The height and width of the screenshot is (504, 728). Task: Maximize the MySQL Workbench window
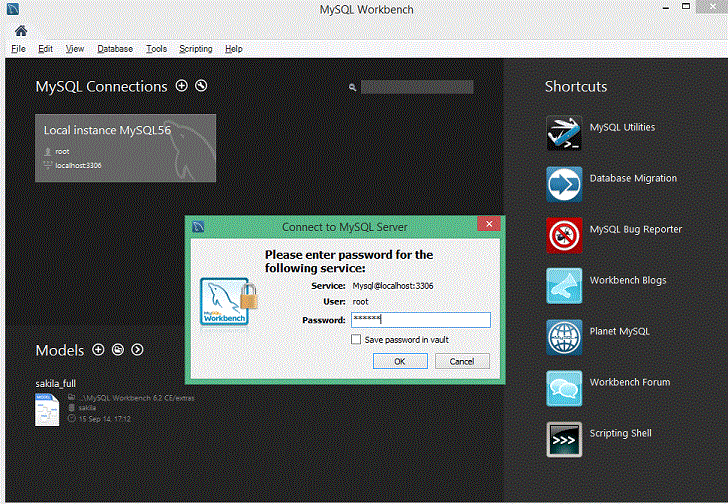click(x=686, y=6)
